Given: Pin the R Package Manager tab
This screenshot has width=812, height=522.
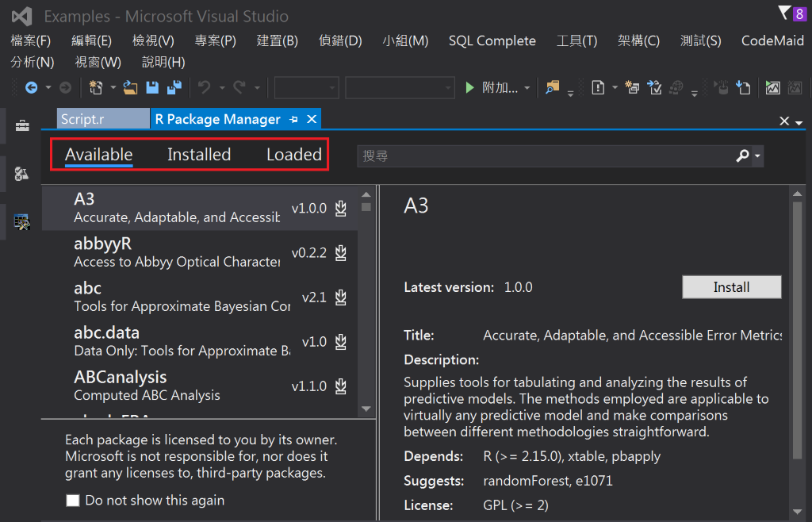Looking at the screenshot, I should [x=294, y=120].
